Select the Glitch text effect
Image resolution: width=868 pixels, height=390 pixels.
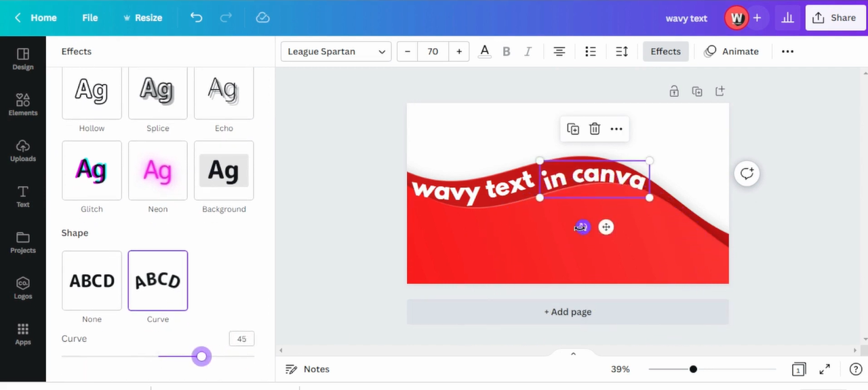[92, 170]
